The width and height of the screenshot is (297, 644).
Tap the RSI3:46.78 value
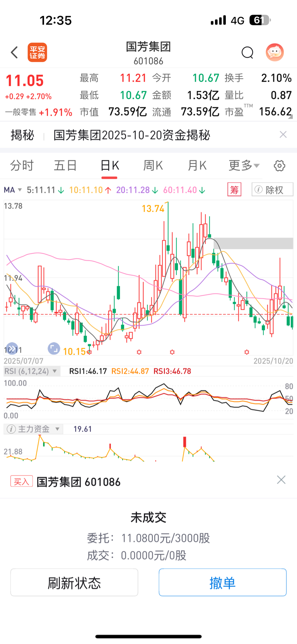click(x=172, y=371)
